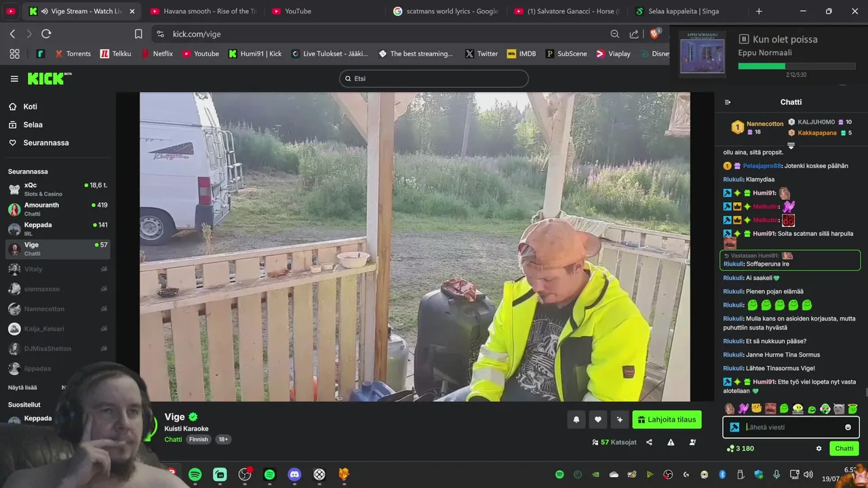Click the chat identity badge in message box

(734, 427)
